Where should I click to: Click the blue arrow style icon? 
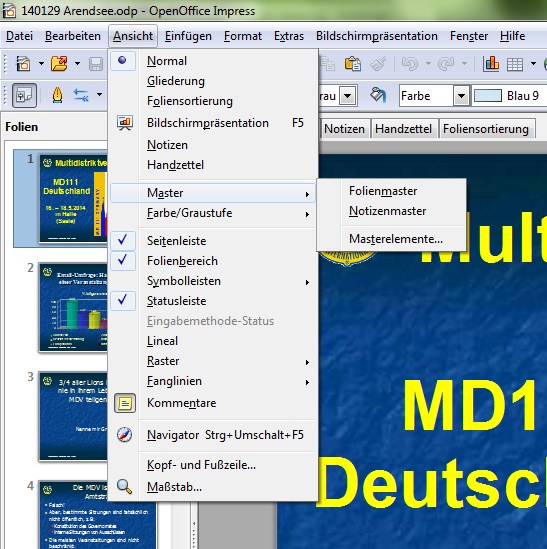tap(81, 95)
